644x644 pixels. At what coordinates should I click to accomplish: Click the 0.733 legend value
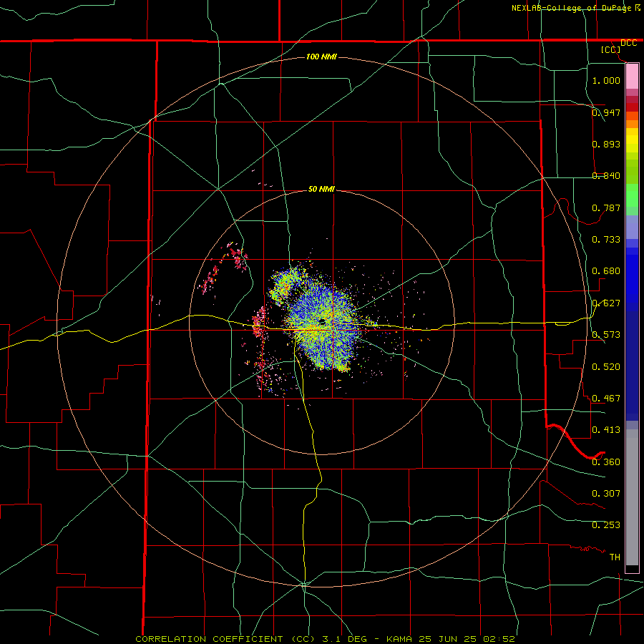606,239
